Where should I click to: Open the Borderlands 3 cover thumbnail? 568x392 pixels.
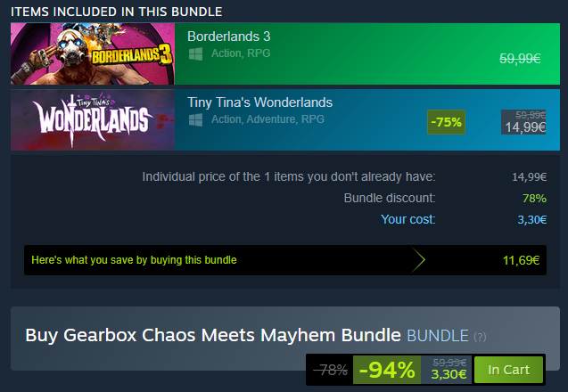click(x=93, y=54)
